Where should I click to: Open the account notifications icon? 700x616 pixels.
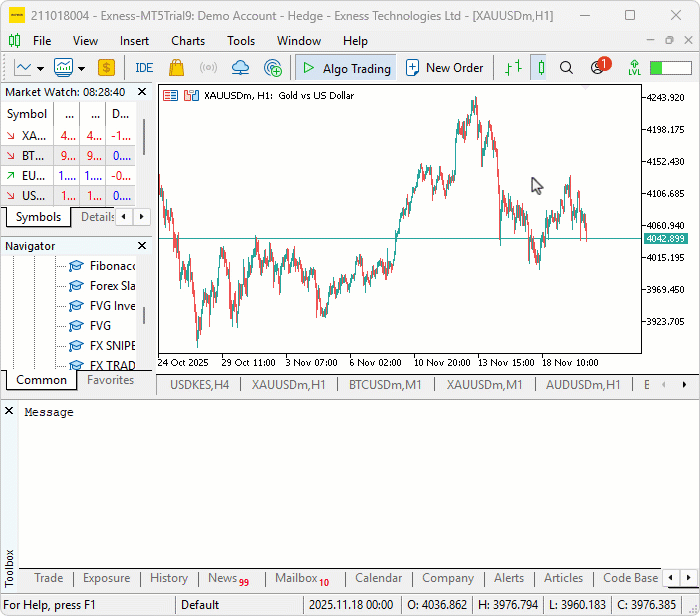click(600, 67)
